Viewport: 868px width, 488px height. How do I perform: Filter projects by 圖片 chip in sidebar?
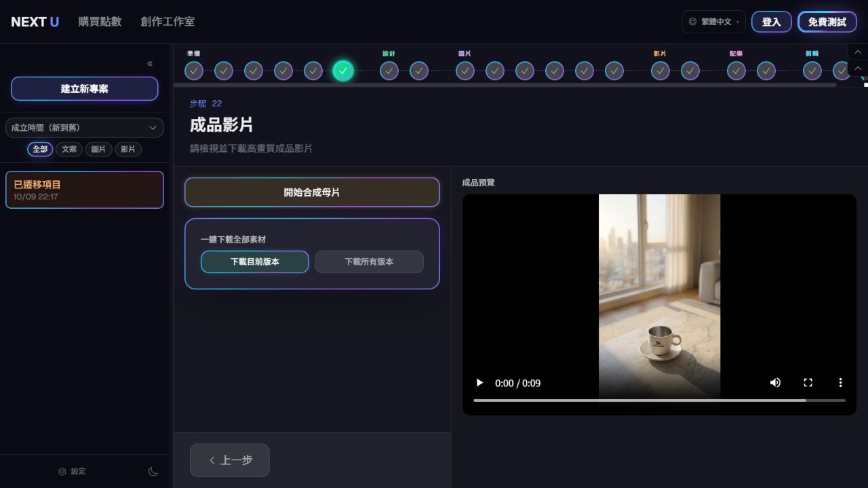pos(98,149)
